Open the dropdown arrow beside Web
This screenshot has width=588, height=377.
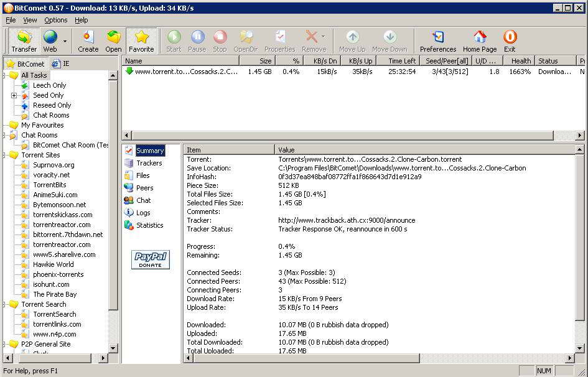(x=65, y=42)
